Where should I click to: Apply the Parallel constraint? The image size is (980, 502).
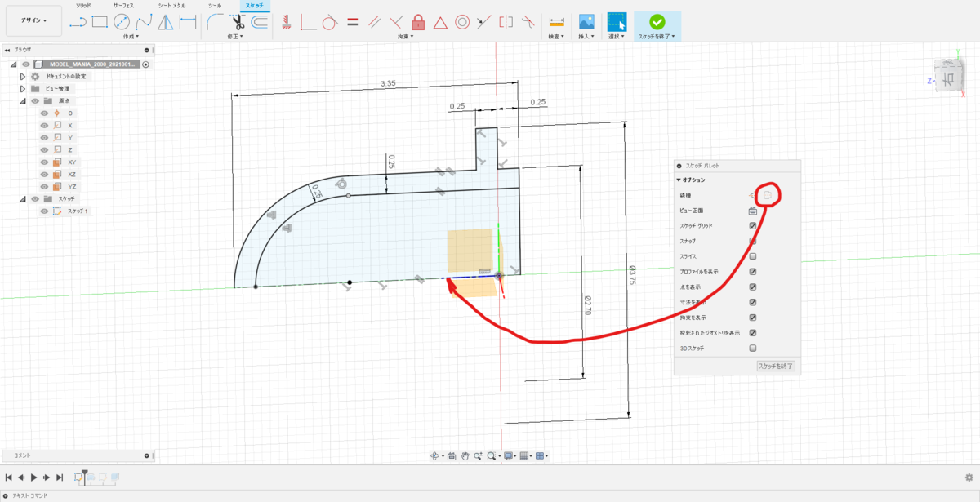click(x=375, y=22)
